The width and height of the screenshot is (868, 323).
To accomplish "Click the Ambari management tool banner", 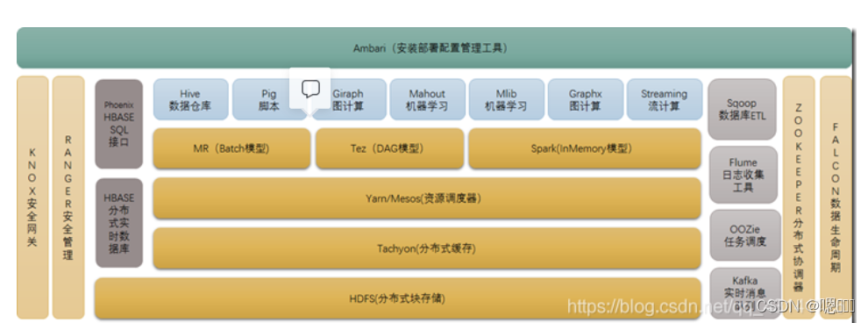I will (x=435, y=48).
